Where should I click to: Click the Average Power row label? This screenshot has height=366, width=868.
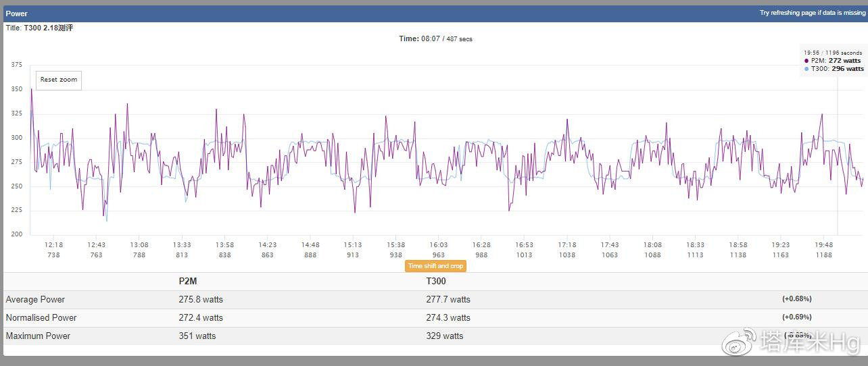coord(35,300)
